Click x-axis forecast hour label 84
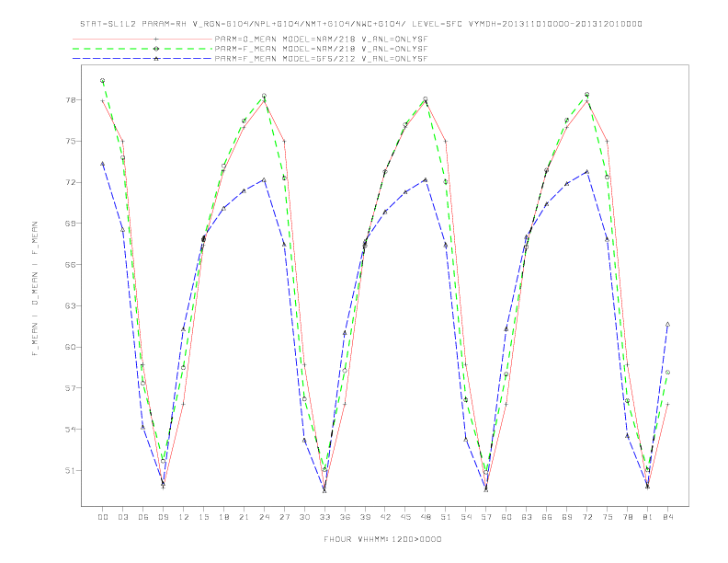This screenshot has width=728, height=563. (x=667, y=517)
